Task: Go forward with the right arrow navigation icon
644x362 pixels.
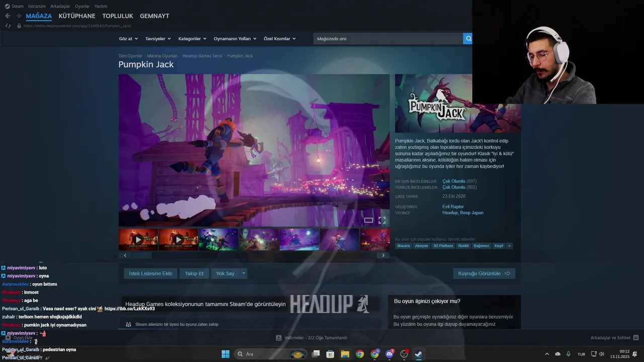Action: [x=18, y=16]
